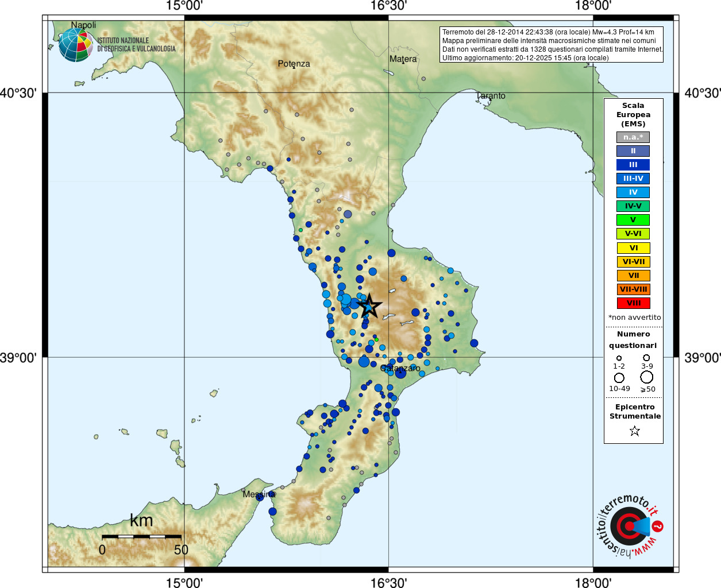Select the VII-VIII intensity swatch
721x588 pixels.
tap(633, 289)
